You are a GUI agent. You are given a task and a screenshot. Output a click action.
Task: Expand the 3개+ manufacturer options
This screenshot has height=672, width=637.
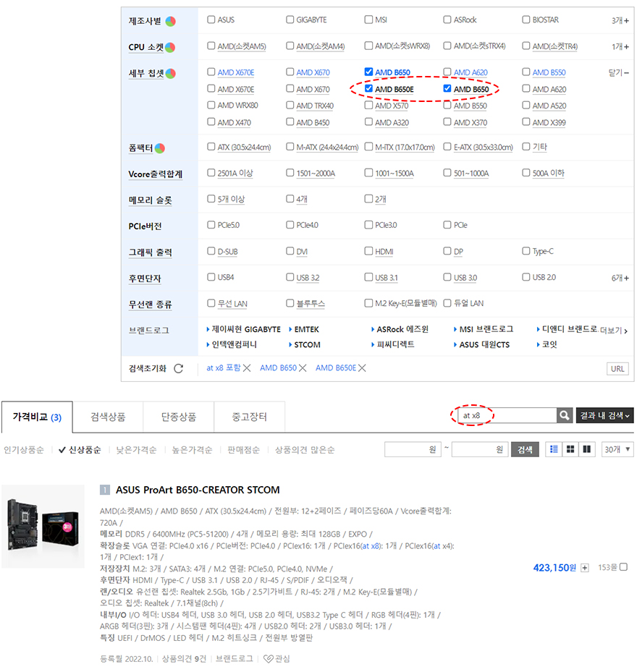[x=620, y=20]
